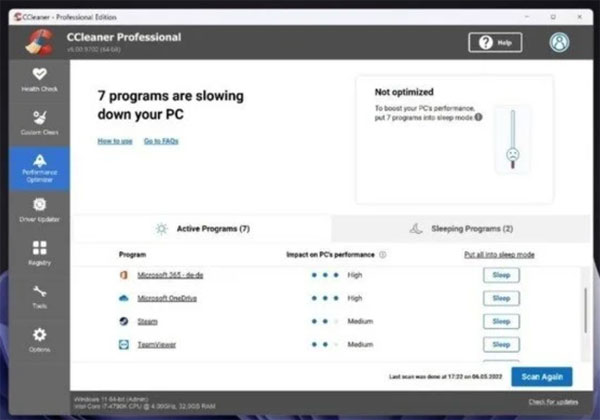
Task: Click last scan time text
Action: click(445, 377)
